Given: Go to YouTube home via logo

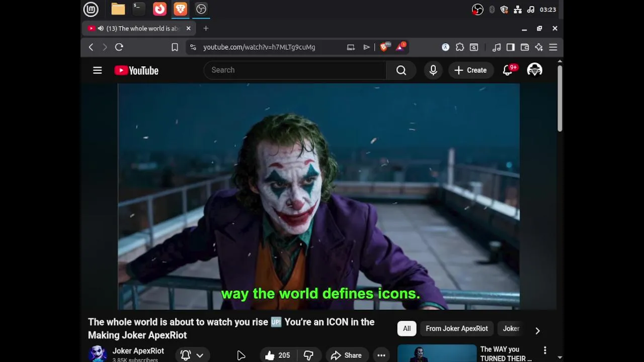Looking at the screenshot, I should 136,70.
